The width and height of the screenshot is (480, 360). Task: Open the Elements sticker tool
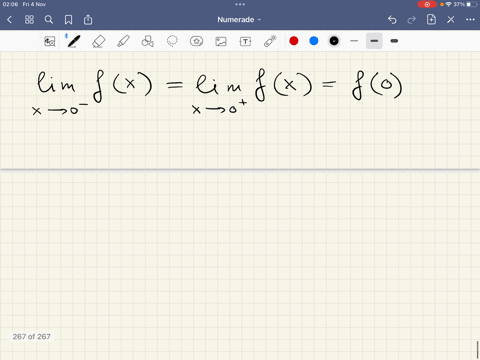[x=196, y=41]
